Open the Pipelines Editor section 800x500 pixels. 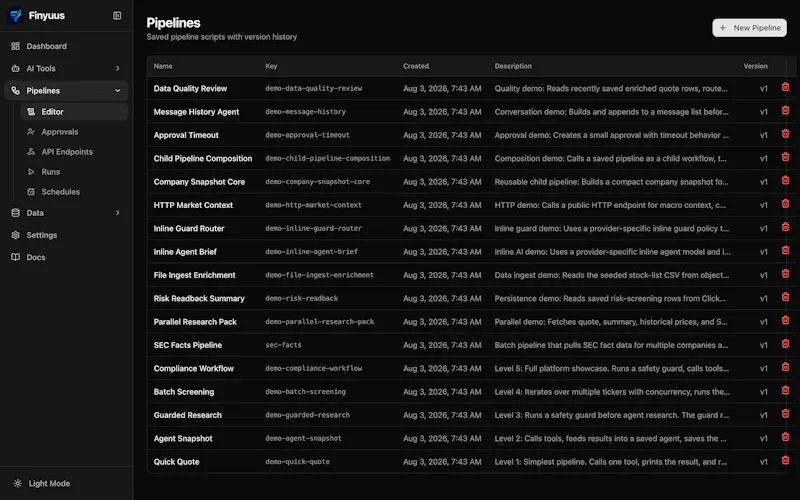pyautogui.click(x=74, y=112)
